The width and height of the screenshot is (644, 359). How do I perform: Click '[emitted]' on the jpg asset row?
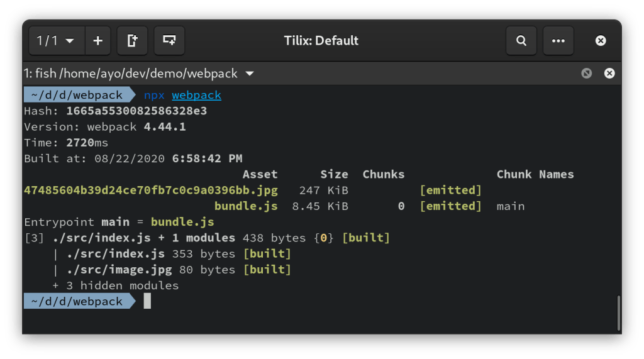[x=450, y=190]
